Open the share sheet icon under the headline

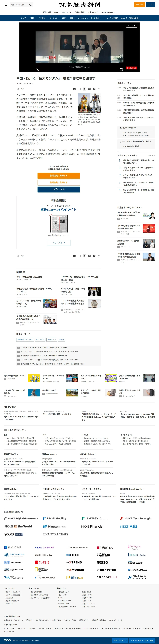[99, 89]
